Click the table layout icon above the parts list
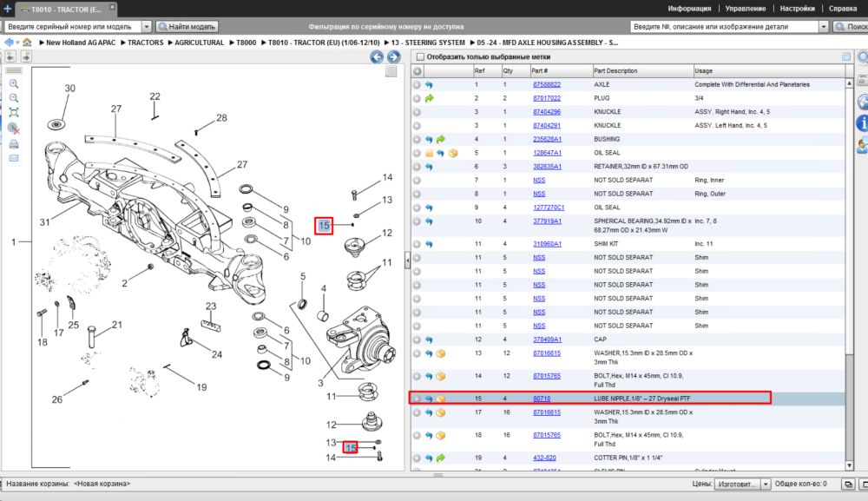The image size is (868, 501). tap(846, 56)
